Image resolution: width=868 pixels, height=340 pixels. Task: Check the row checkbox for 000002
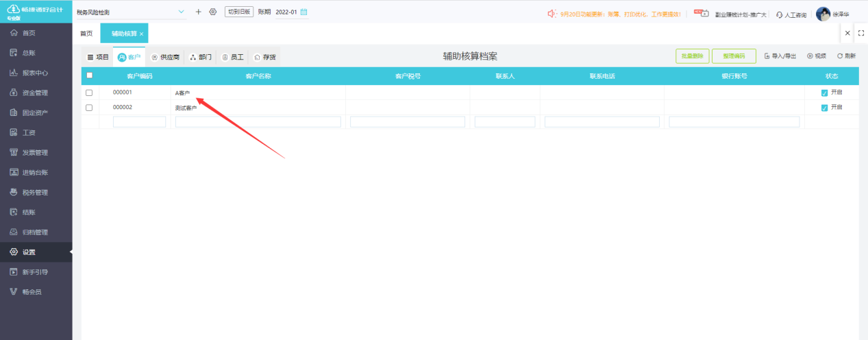click(x=89, y=108)
